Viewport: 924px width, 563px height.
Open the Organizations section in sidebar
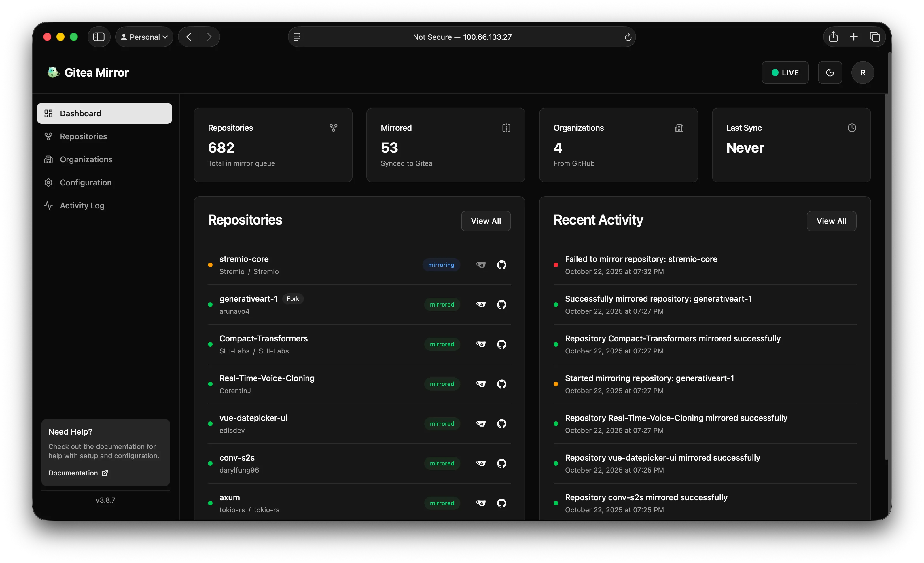(x=86, y=159)
